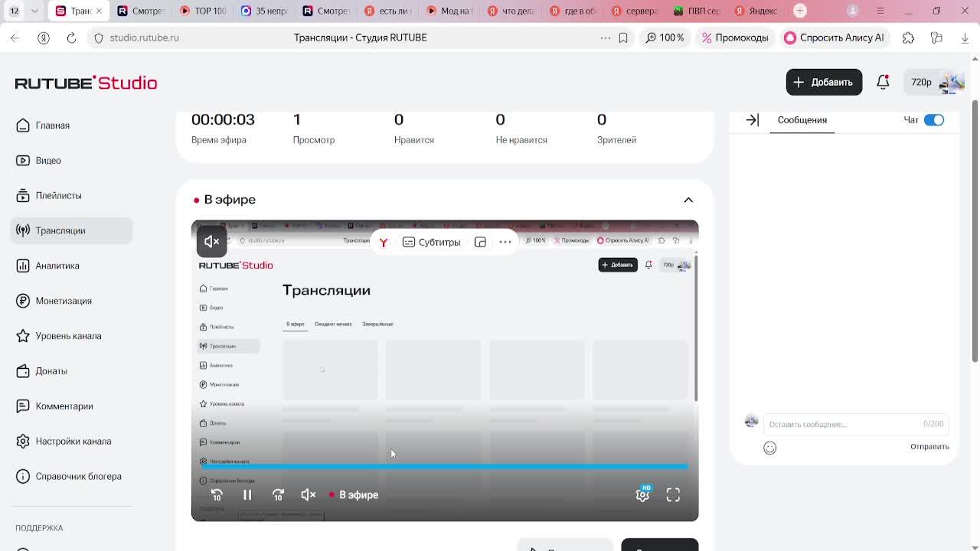Click the Донаты wallet icon
The width and height of the screenshot is (980, 551).
click(x=23, y=371)
